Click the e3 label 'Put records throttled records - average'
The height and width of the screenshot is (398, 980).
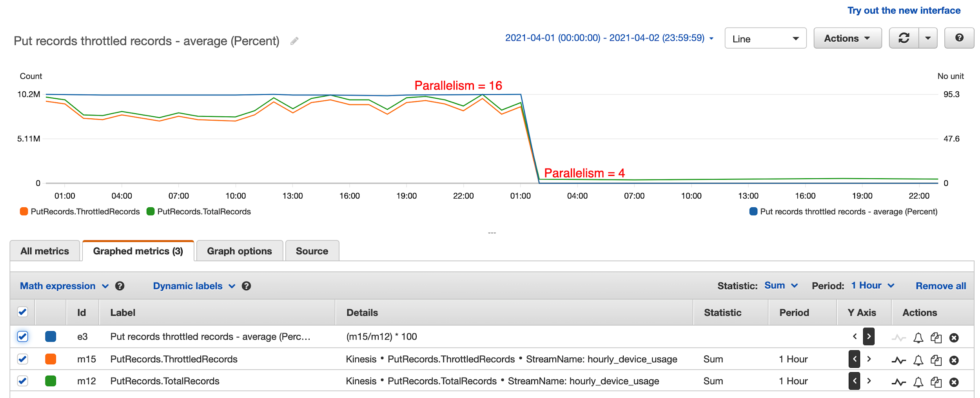pyautogui.click(x=211, y=336)
